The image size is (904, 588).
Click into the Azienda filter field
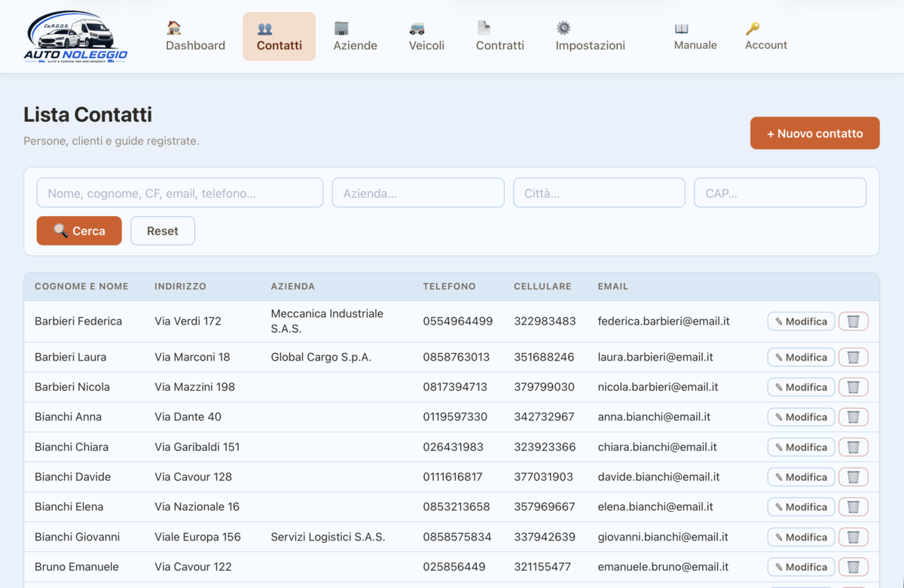tap(418, 193)
